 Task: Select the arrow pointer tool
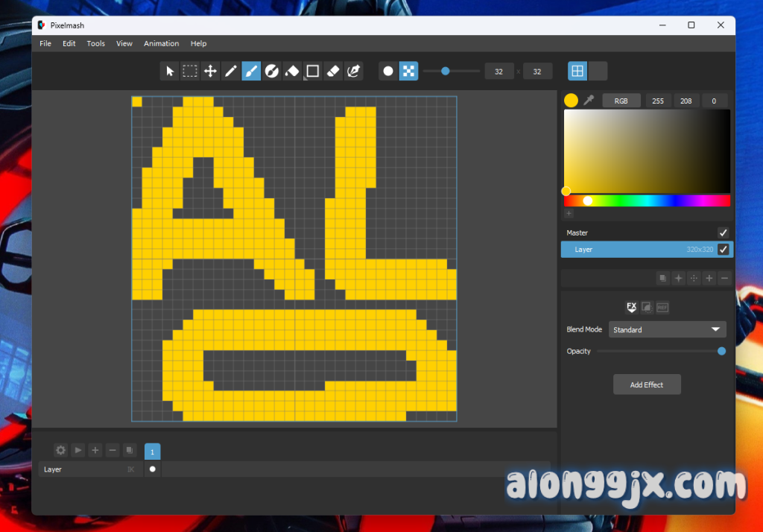[x=170, y=72]
